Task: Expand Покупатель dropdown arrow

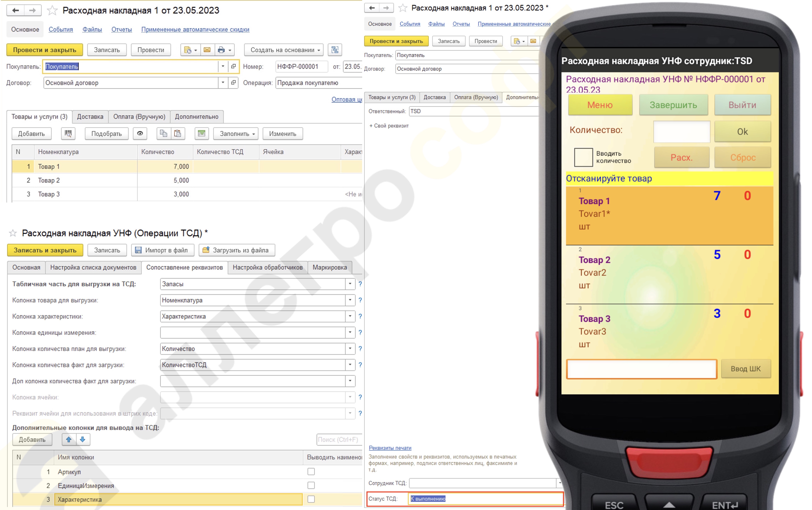Action: tap(223, 66)
